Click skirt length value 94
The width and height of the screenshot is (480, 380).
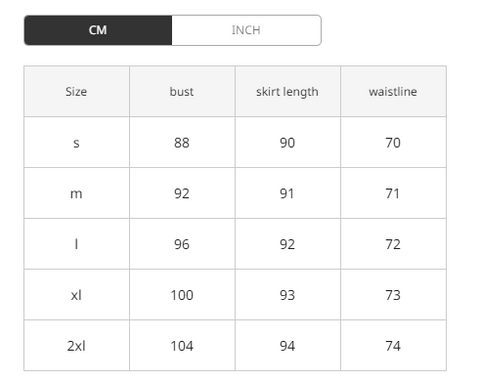click(287, 346)
